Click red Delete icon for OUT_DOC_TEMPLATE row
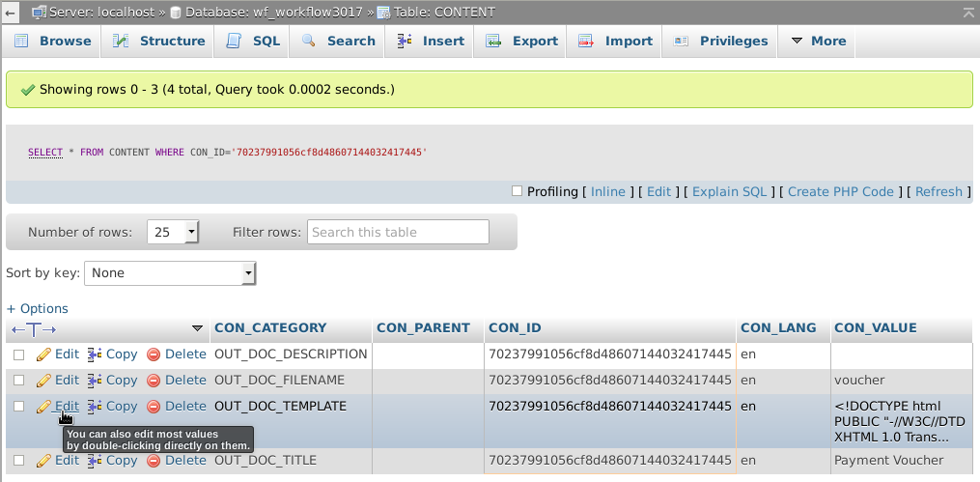This screenshot has height=482, width=980. click(x=154, y=407)
